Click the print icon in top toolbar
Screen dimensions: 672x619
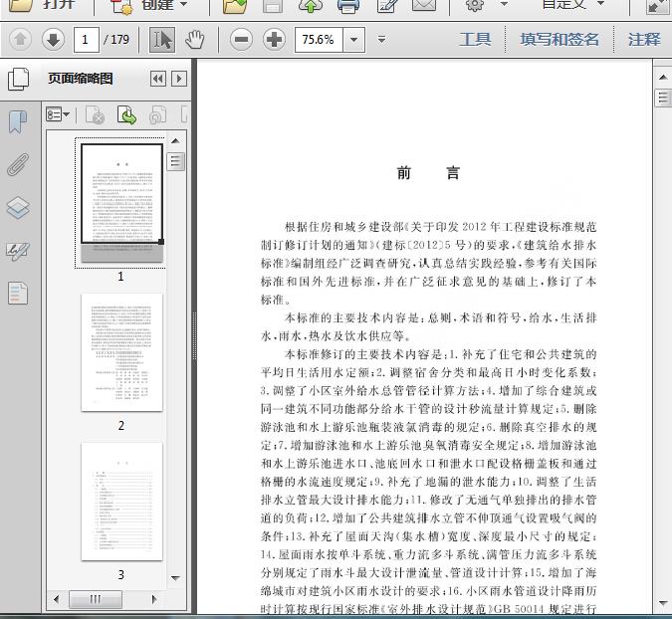click(348, 6)
